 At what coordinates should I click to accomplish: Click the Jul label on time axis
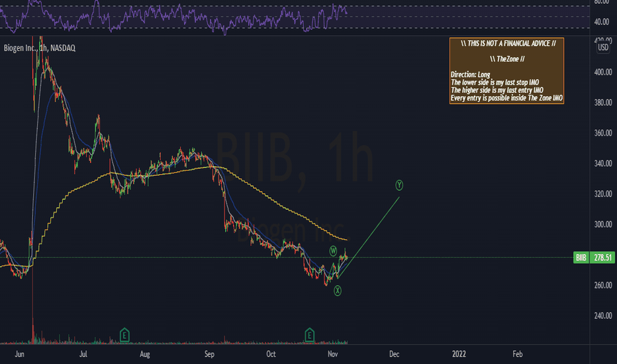[83, 354]
